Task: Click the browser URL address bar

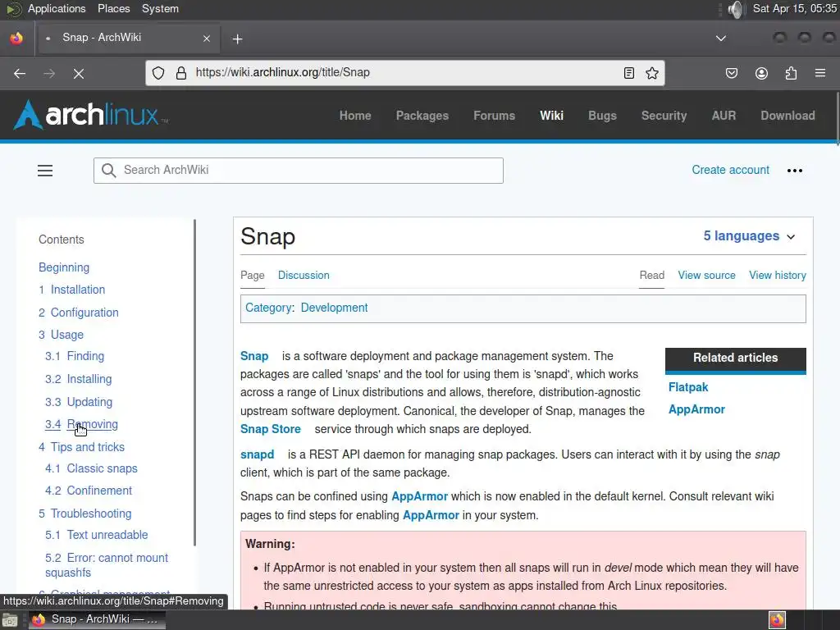Action: point(405,73)
